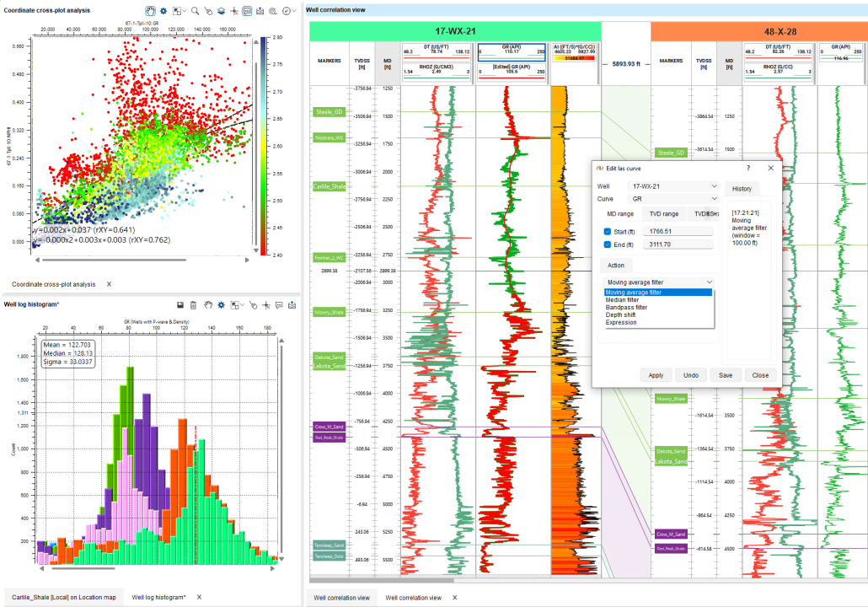Open the Curve dropdown showing GR

(673, 199)
